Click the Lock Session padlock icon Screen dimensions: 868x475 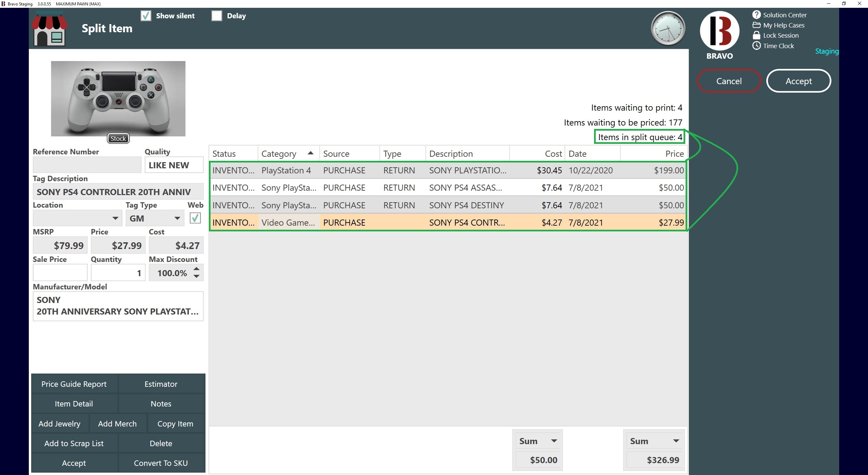tap(756, 35)
